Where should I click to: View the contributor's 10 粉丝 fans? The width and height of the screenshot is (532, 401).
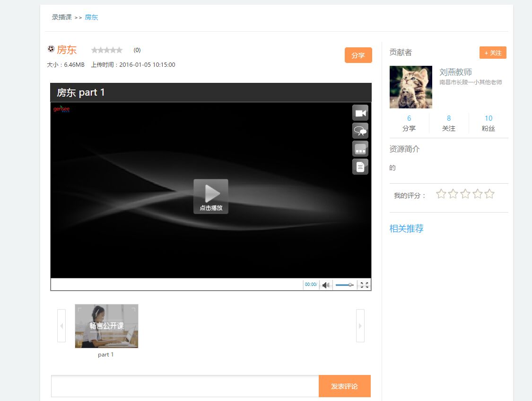click(x=488, y=123)
